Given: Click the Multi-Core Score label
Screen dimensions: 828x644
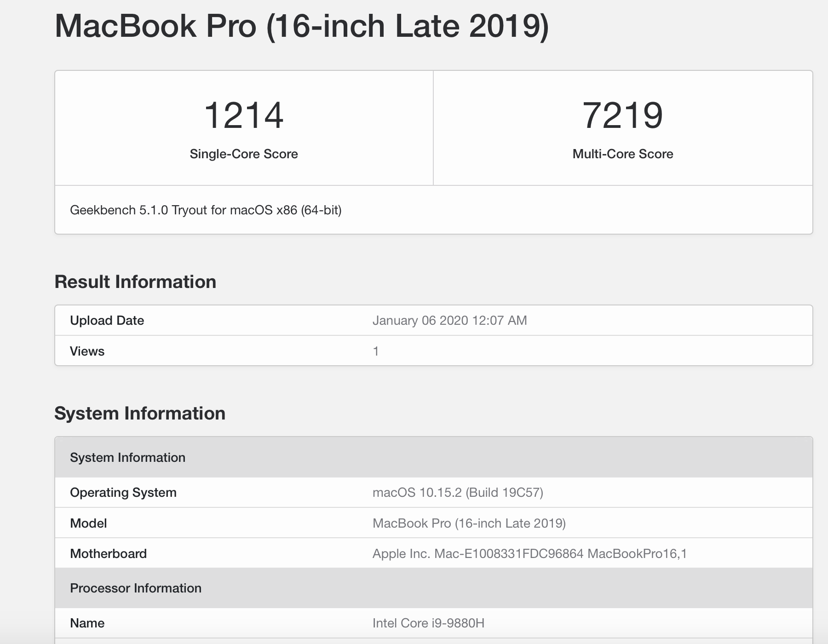Looking at the screenshot, I should (x=622, y=154).
